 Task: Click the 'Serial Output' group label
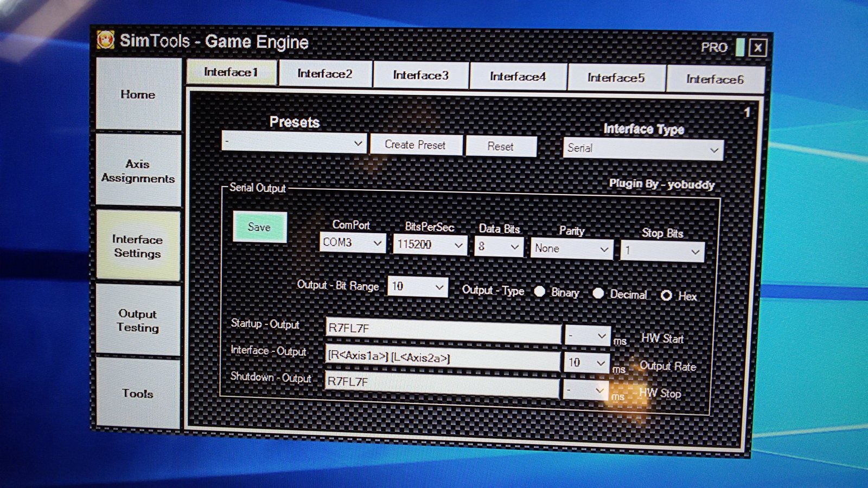tap(258, 188)
